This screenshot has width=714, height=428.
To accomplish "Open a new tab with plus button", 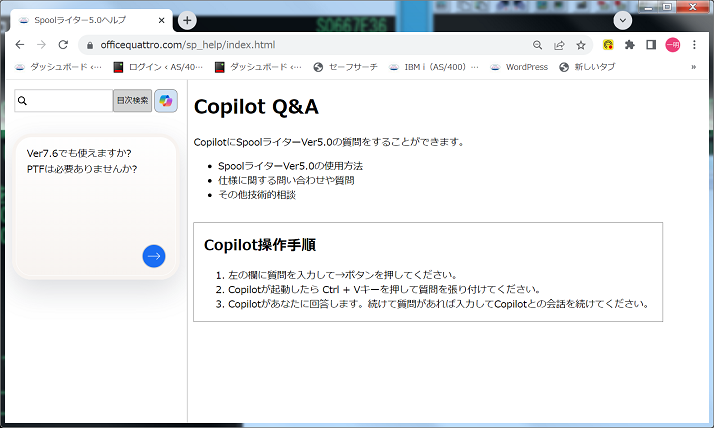I will point(187,20).
